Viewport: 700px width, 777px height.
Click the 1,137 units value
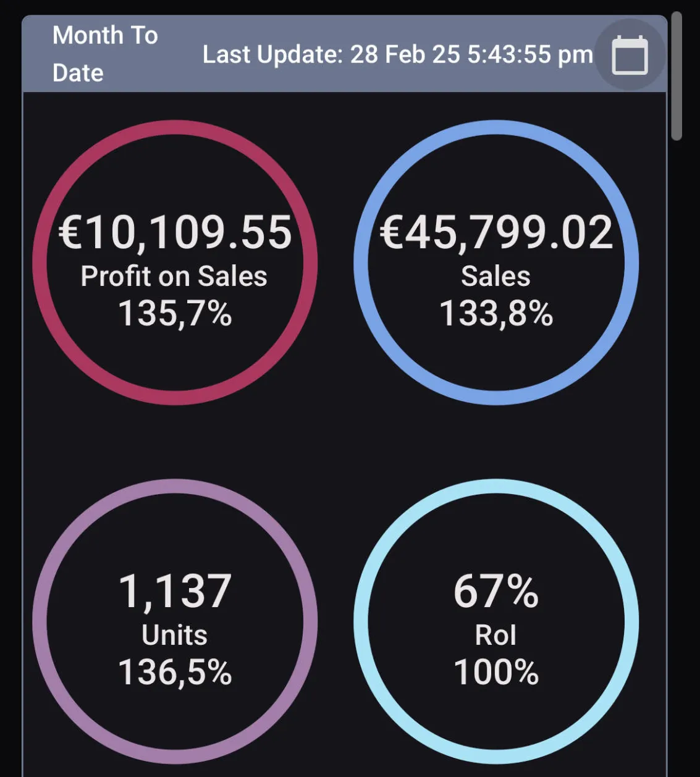point(175,591)
